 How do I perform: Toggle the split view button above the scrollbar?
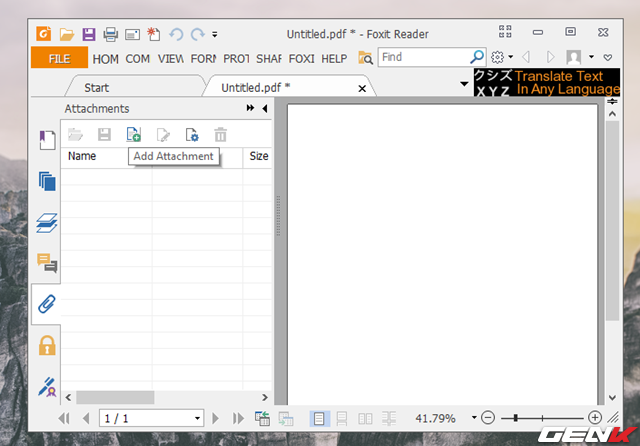click(612, 102)
